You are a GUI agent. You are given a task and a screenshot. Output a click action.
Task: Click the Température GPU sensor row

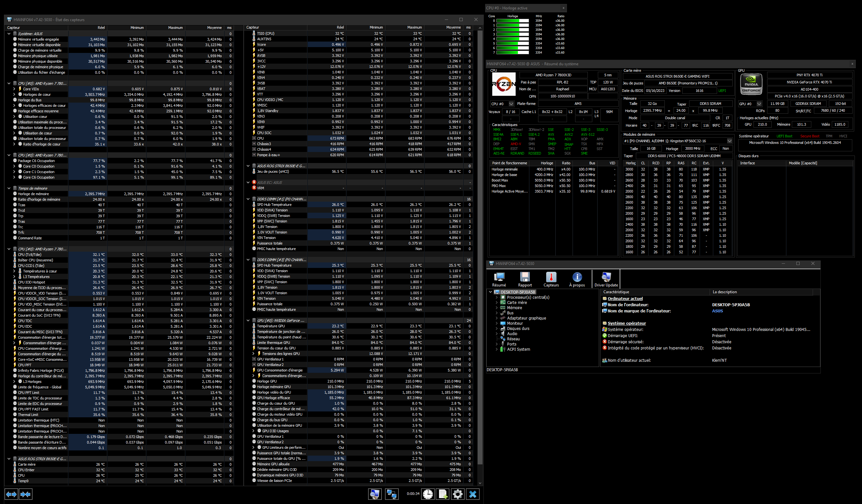coord(359,326)
